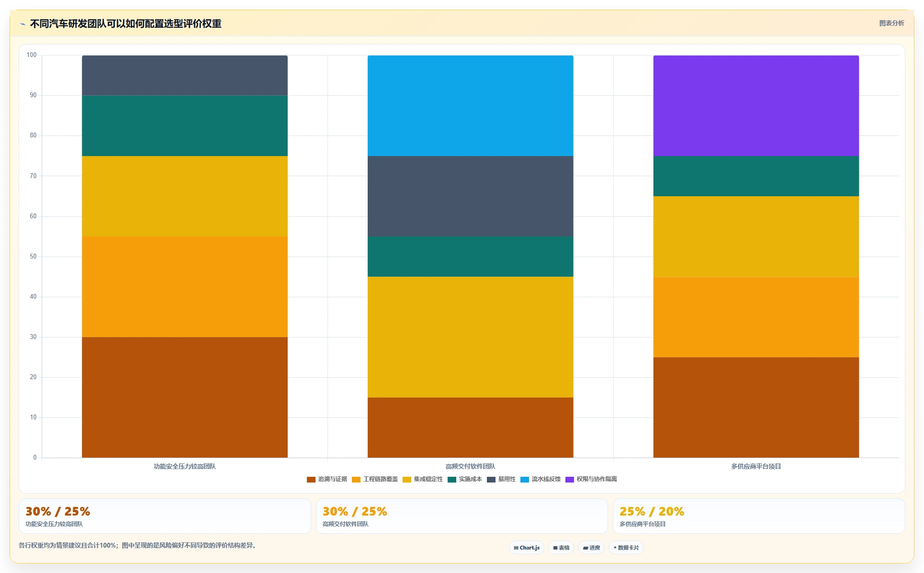Click the y-axis tick label 0
Viewport: 924px width, 573px height.
pos(35,458)
